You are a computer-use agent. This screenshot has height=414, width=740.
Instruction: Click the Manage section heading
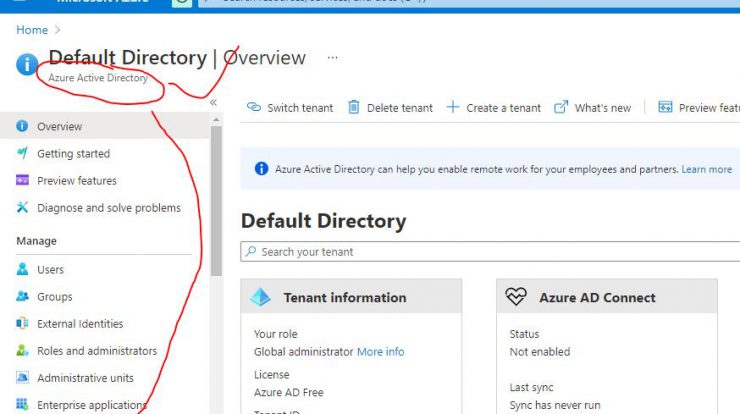[36, 241]
